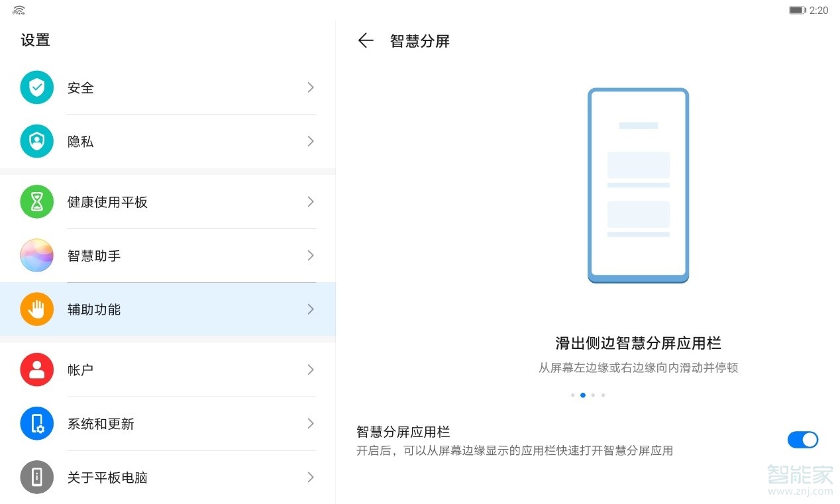This screenshot has height=504, width=840.
Task: Tap the 系统和更新 phone icon
Action: [x=36, y=423]
